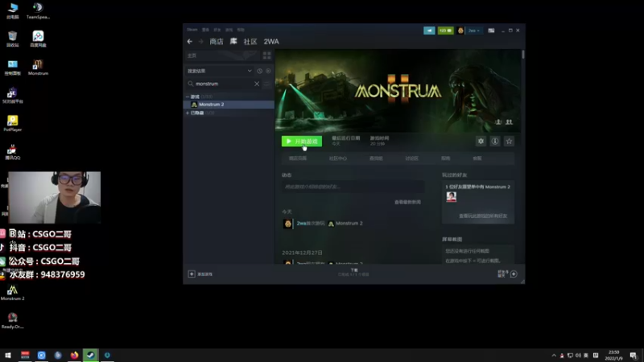Click the friend avatar in friends panel
Viewport: 644px width, 362px height.
[x=451, y=197]
